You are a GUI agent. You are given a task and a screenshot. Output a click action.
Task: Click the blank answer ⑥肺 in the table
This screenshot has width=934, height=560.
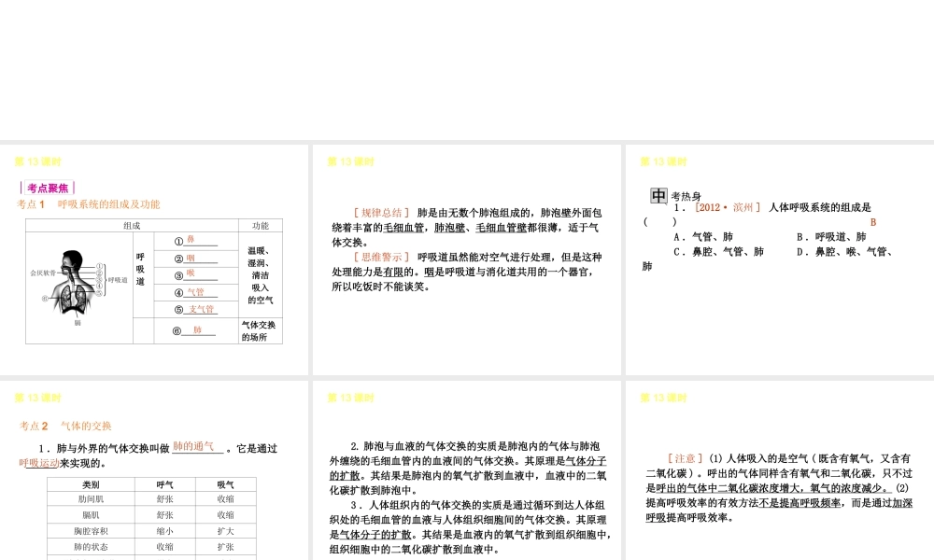(194, 330)
